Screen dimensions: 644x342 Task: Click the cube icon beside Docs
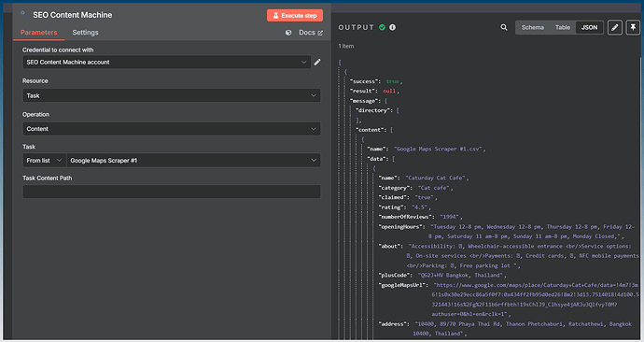point(288,33)
